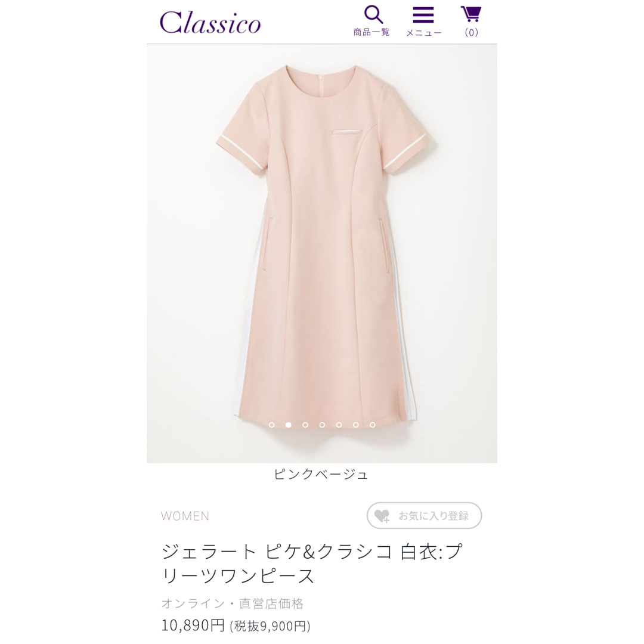Select the fifth image carousel dot
Image resolution: width=644 pixels, height=644 pixels.
(x=339, y=425)
